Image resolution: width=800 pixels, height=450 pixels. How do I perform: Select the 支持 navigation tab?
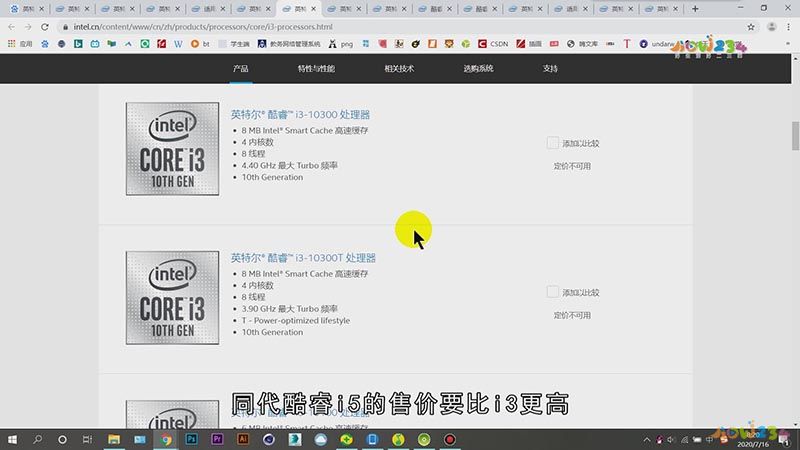(x=550, y=68)
